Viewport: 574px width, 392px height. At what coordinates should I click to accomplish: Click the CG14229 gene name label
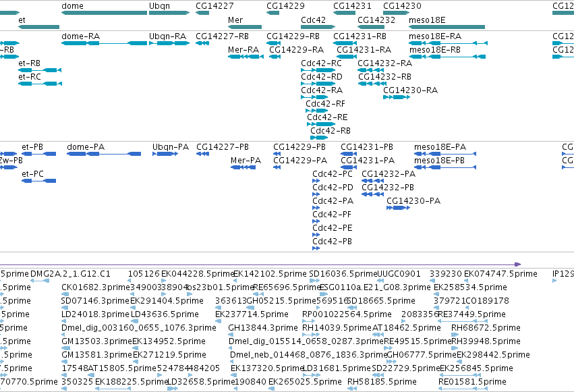click(x=285, y=6)
